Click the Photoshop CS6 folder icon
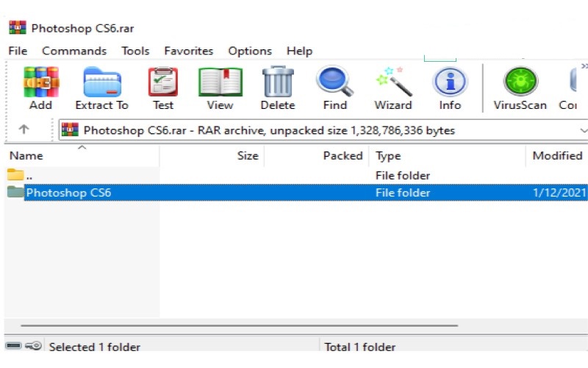The height and width of the screenshot is (368, 588). click(15, 192)
